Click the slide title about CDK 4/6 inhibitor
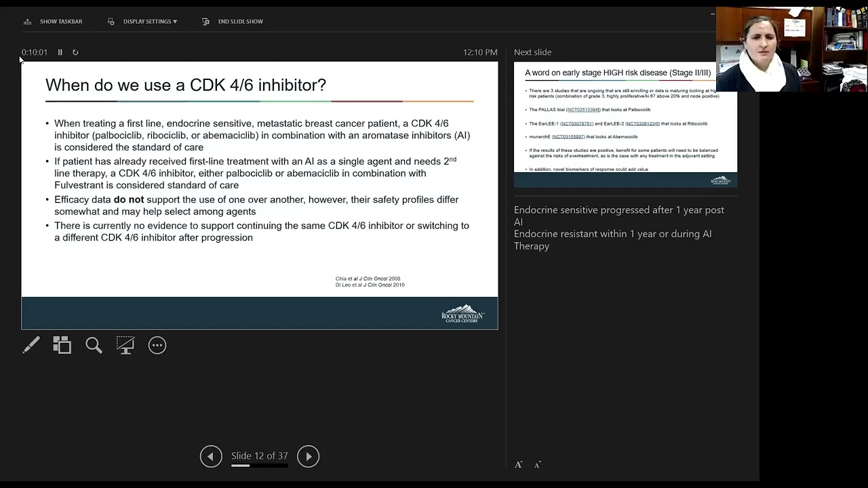The height and width of the screenshot is (488, 868). coord(186,85)
